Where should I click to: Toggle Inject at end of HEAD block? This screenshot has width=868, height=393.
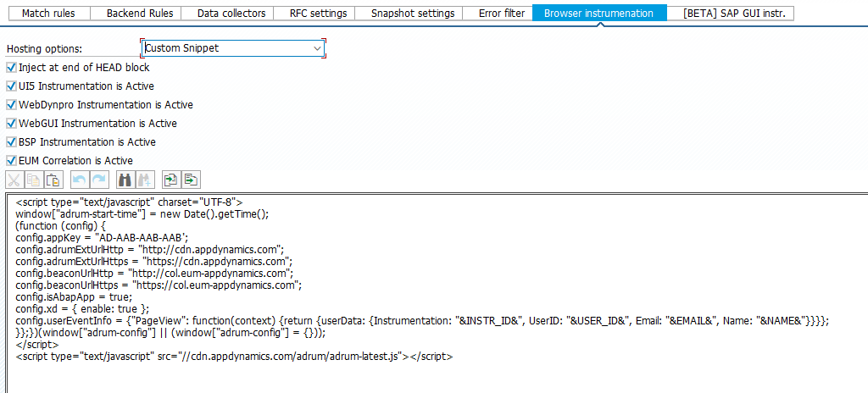pyautogui.click(x=11, y=68)
